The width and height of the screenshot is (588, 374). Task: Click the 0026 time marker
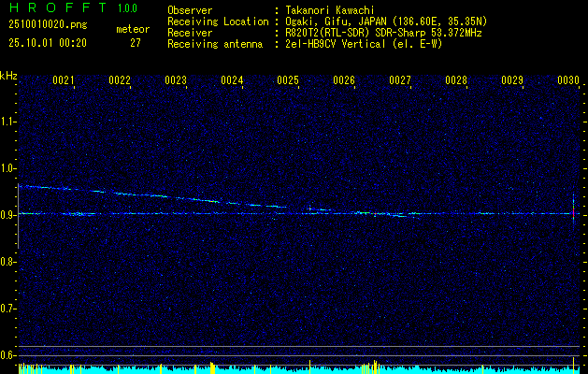pyautogui.click(x=344, y=80)
